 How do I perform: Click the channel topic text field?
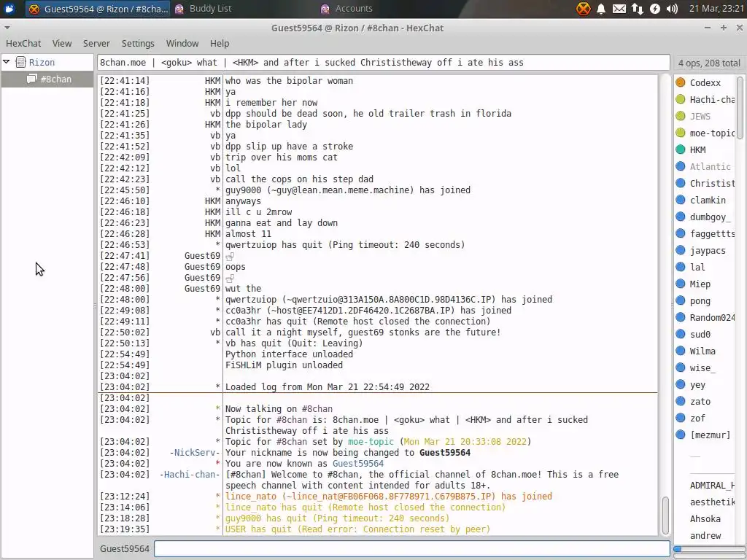point(384,63)
